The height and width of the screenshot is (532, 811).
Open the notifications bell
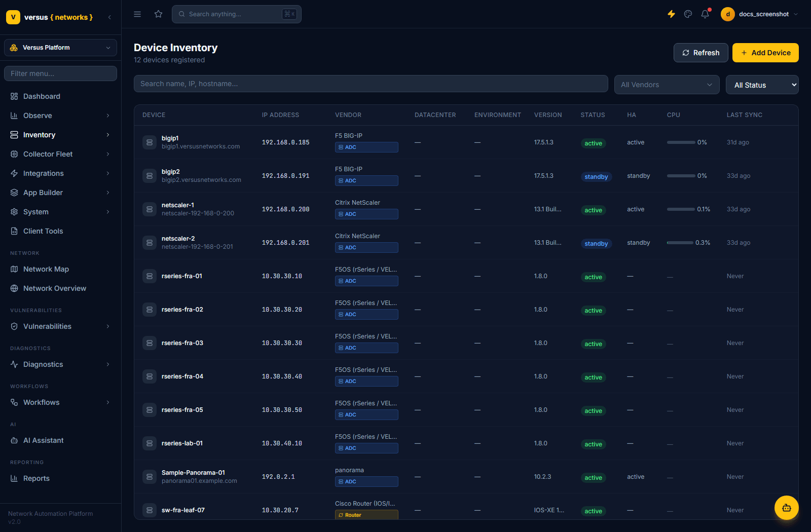pos(705,14)
